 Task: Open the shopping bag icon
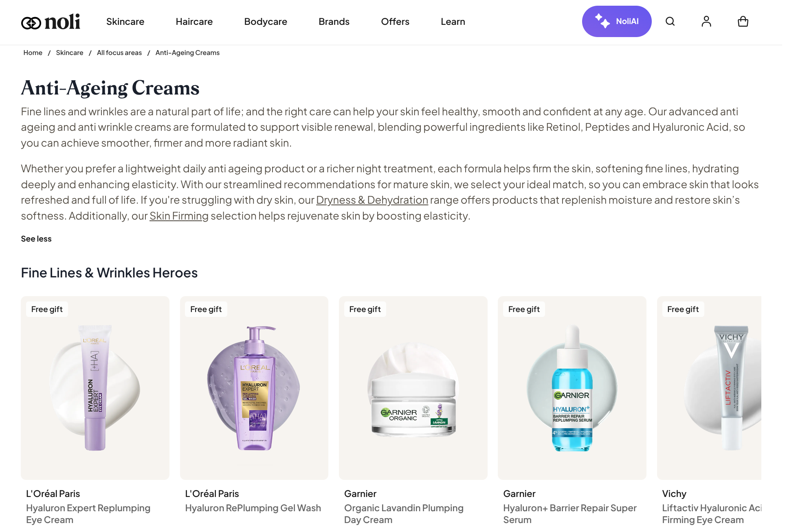pos(743,22)
